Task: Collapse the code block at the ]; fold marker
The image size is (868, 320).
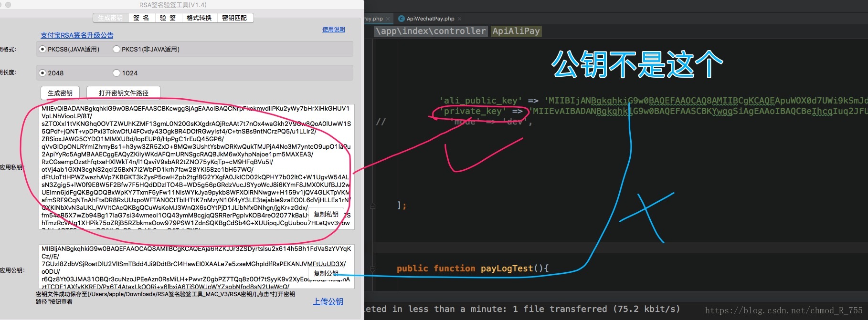Action: click(x=372, y=206)
